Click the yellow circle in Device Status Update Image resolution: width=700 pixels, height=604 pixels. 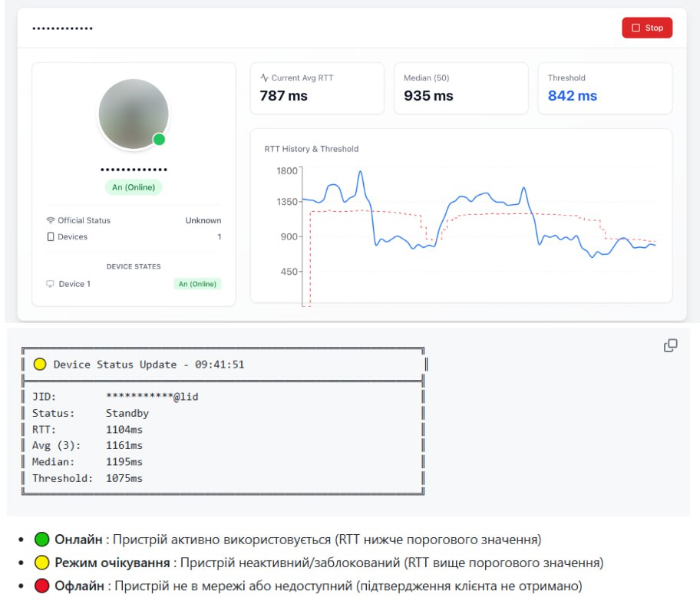pyautogui.click(x=40, y=365)
